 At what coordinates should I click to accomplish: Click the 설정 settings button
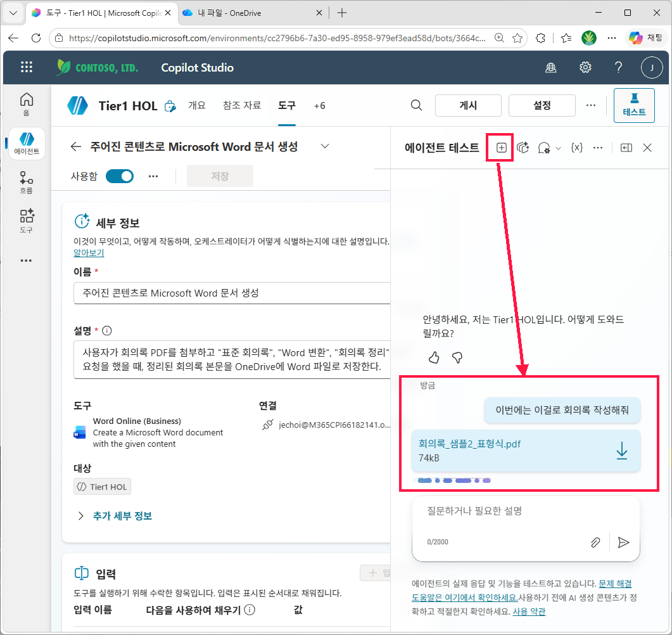point(542,105)
